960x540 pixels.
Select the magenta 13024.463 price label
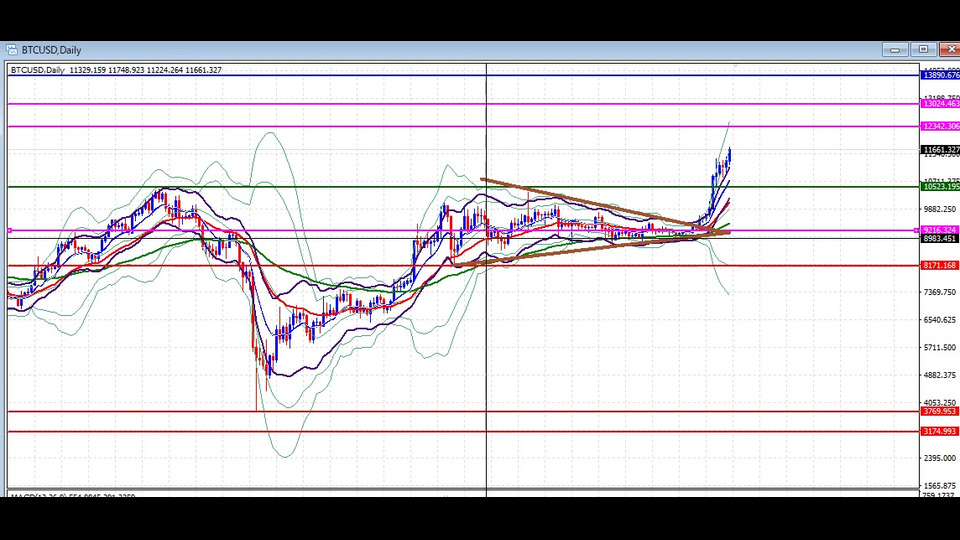(940, 104)
